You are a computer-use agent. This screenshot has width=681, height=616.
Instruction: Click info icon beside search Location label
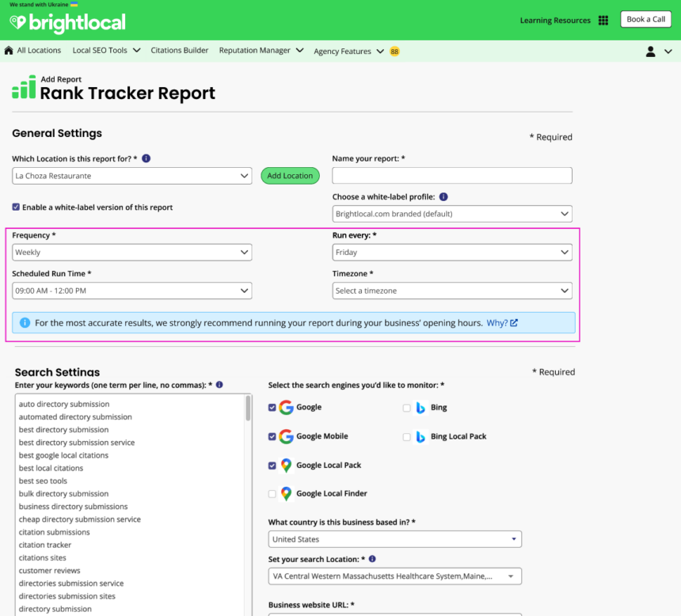[372, 559]
